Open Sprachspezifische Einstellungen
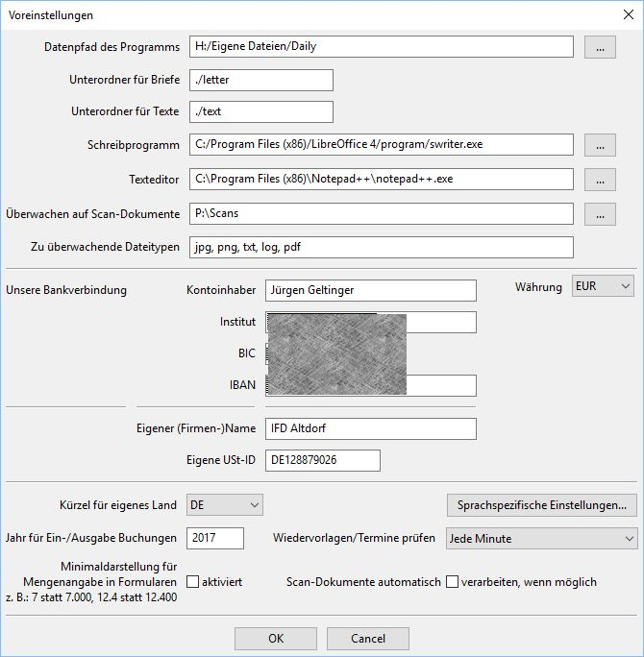The height and width of the screenshot is (657, 644). coord(542,505)
